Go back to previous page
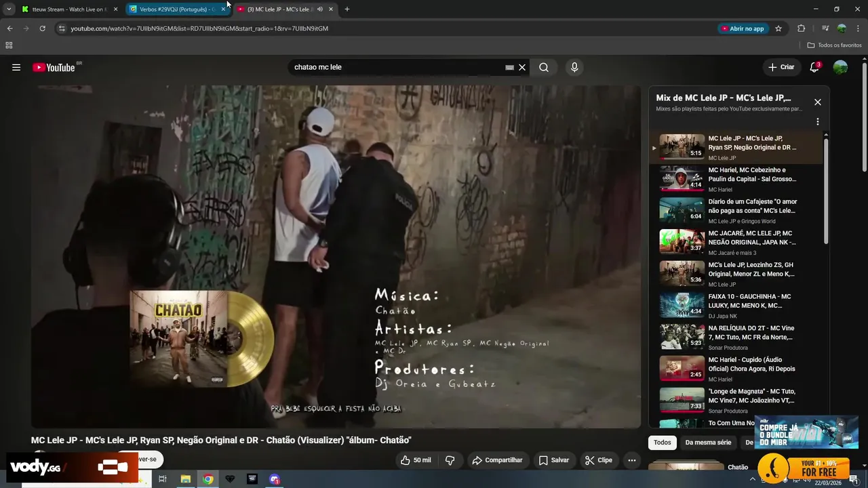The image size is (868, 488). pos(9,28)
